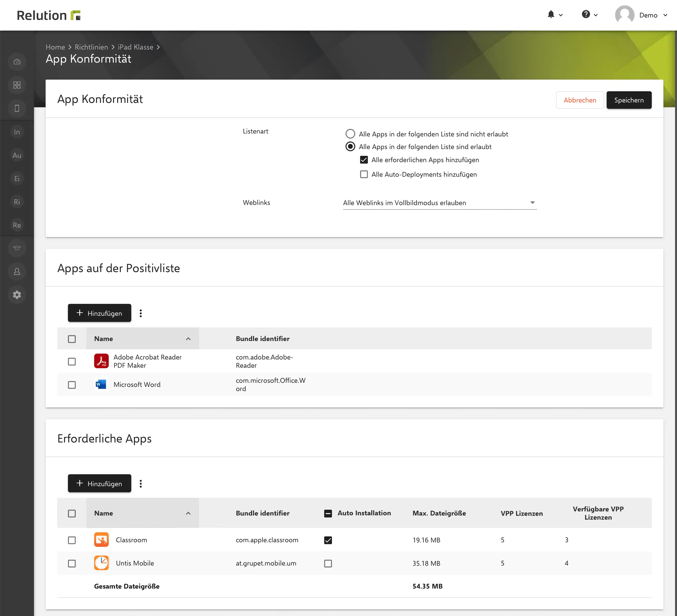677x616 pixels.
Task: Open more options menu for Positivliste
Action: (141, 313)
